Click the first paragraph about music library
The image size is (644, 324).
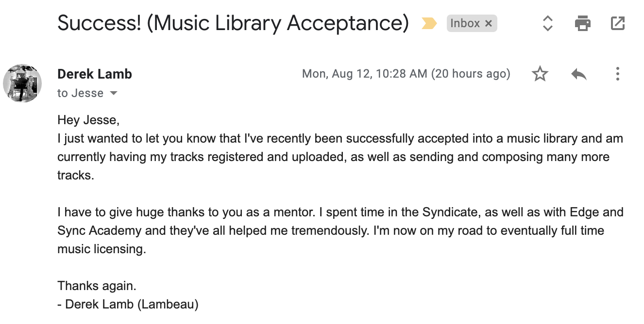click(340, 157)
